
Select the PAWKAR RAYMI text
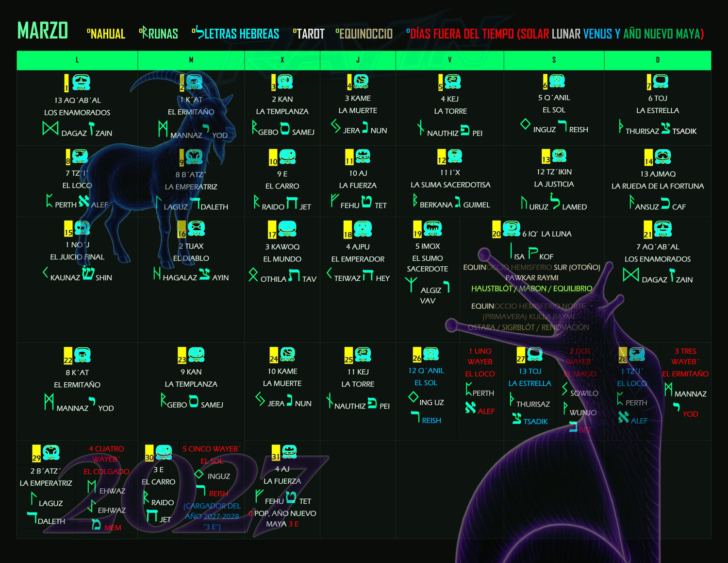coord(532,278)
